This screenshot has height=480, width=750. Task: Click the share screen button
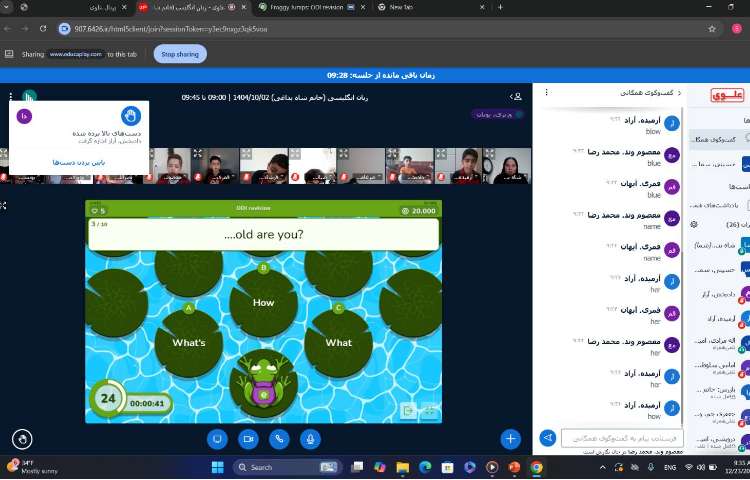(x=215, y=438)
